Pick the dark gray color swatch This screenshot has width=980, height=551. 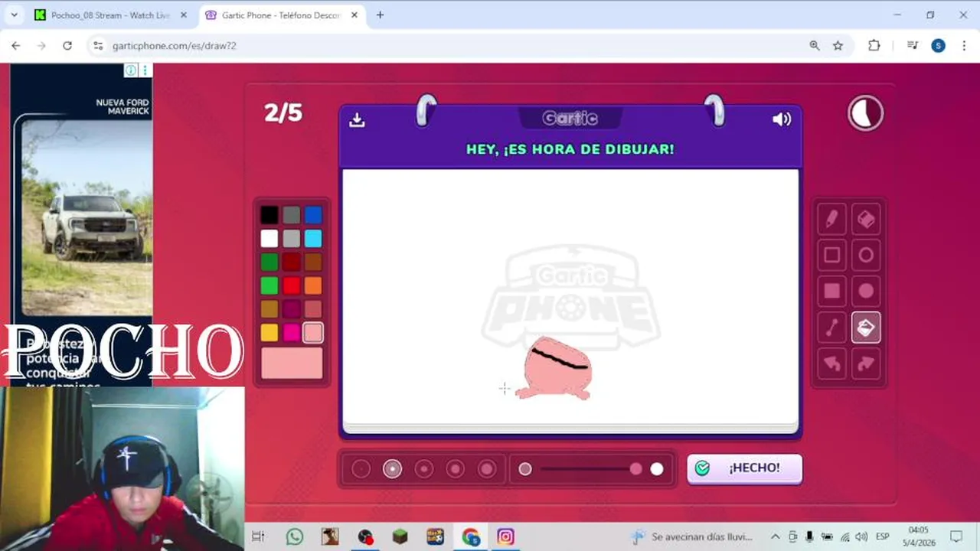291,215
